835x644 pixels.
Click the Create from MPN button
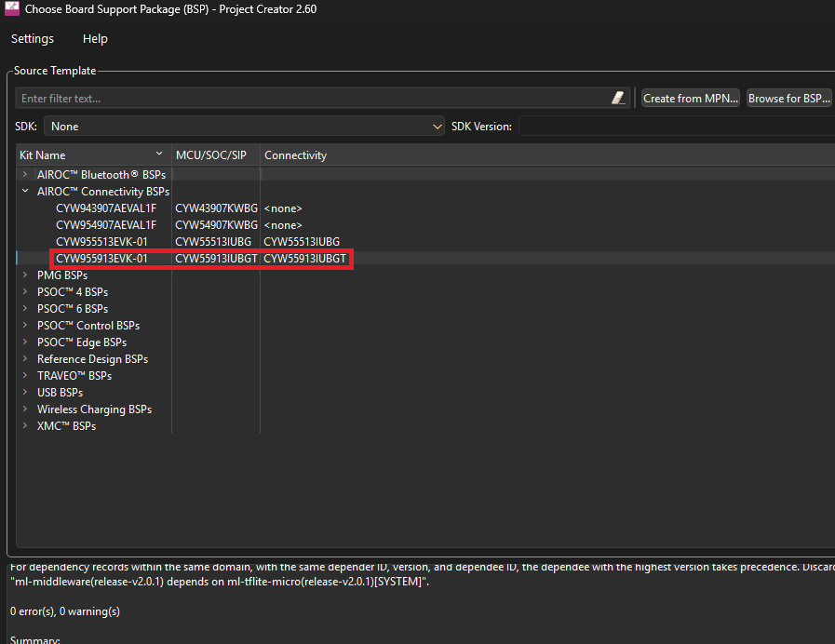(x=691, y=98)
